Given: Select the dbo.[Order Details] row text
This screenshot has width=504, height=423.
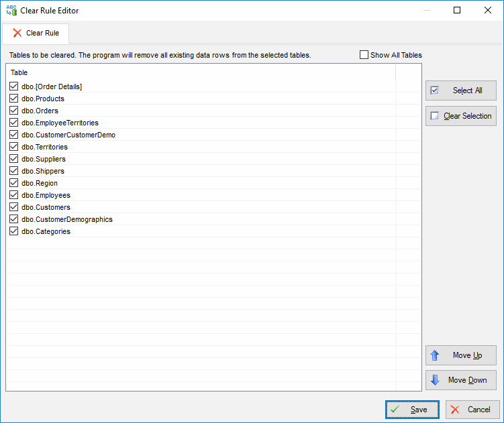Looking at the screenshot, I should pyautogui.click(x=52, y=86).
